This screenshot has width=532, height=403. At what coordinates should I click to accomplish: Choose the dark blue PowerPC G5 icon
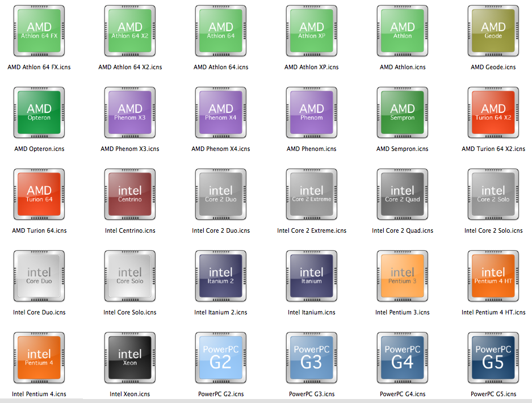493,358
